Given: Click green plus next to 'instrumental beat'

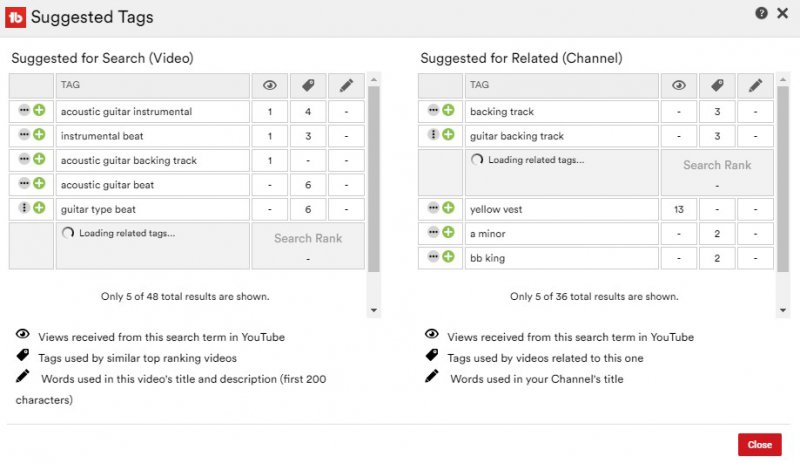Looking at the screenshot, I should tap(39, 135).
